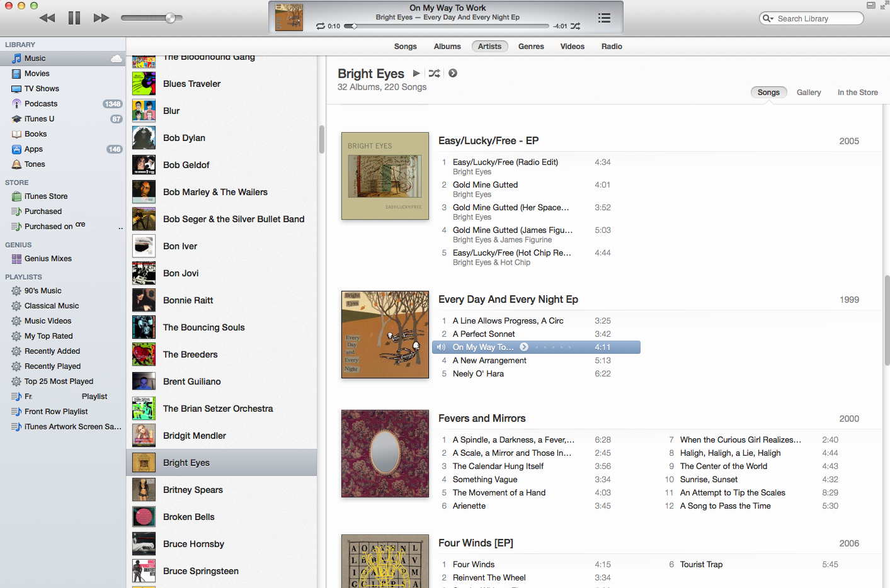The height and width of the screenshot is (588, 890).
Task: Switch to Gallery view
Action: 809,92
